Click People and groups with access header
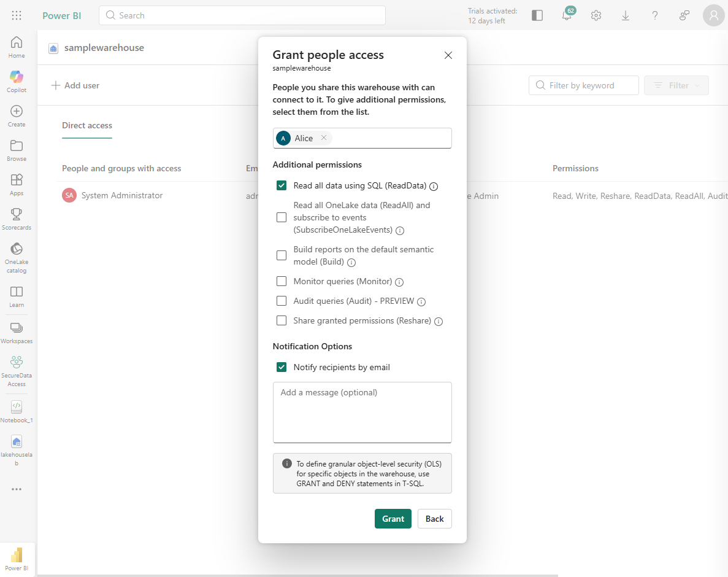The image size is (728, 577). pos(121,168)
